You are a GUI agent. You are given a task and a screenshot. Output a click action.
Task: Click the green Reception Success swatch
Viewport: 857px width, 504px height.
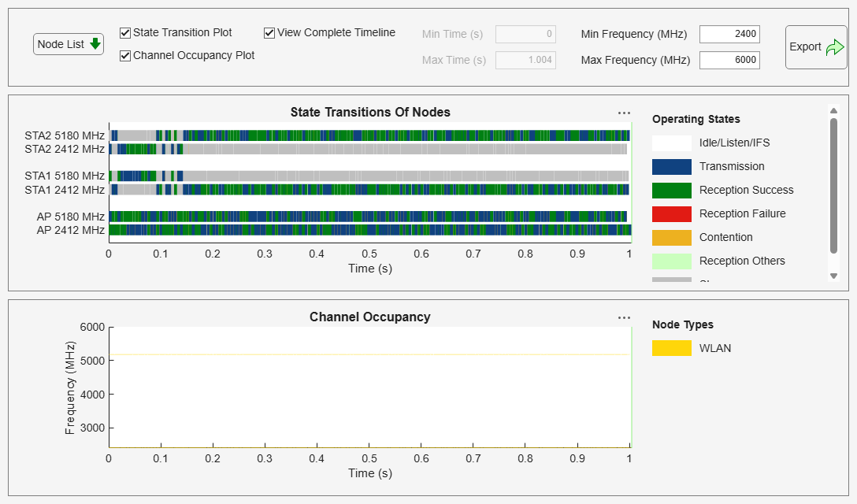(x=672, y=191)
